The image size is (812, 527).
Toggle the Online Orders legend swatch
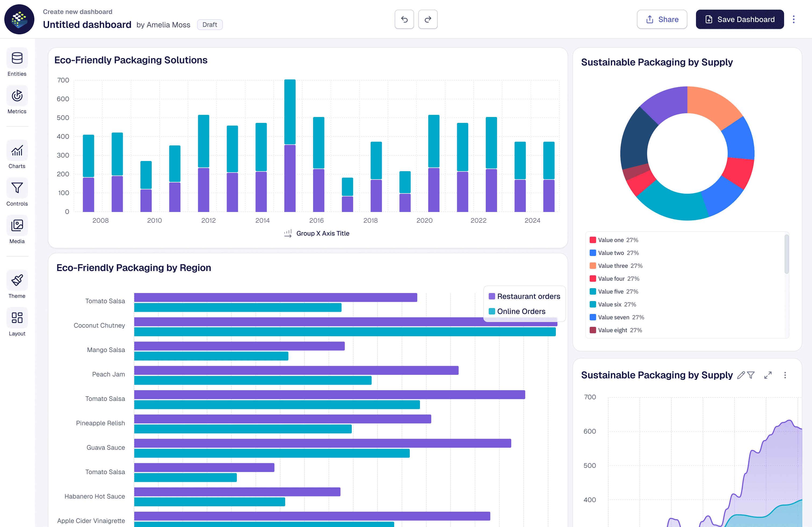492,311
